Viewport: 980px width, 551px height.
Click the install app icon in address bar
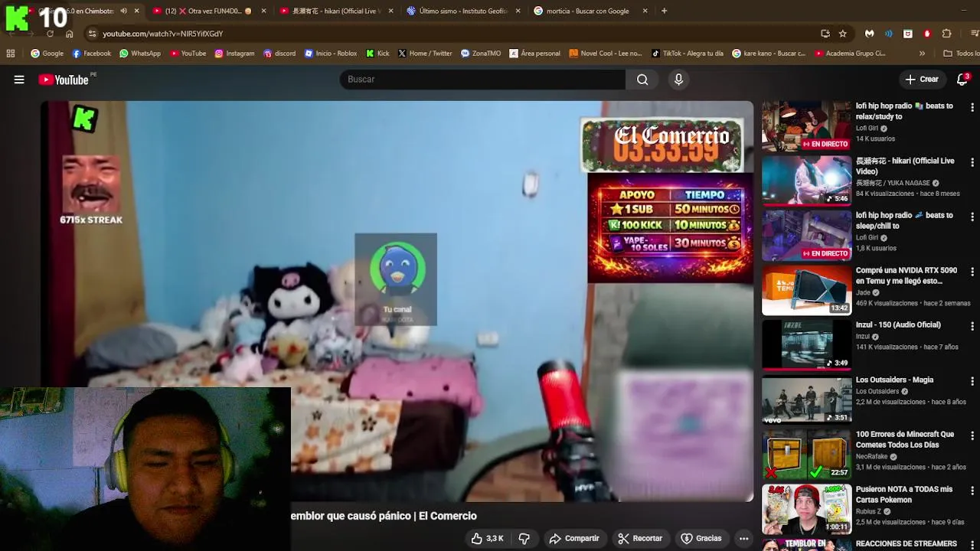pyautogui.click(x=825, y=34)
